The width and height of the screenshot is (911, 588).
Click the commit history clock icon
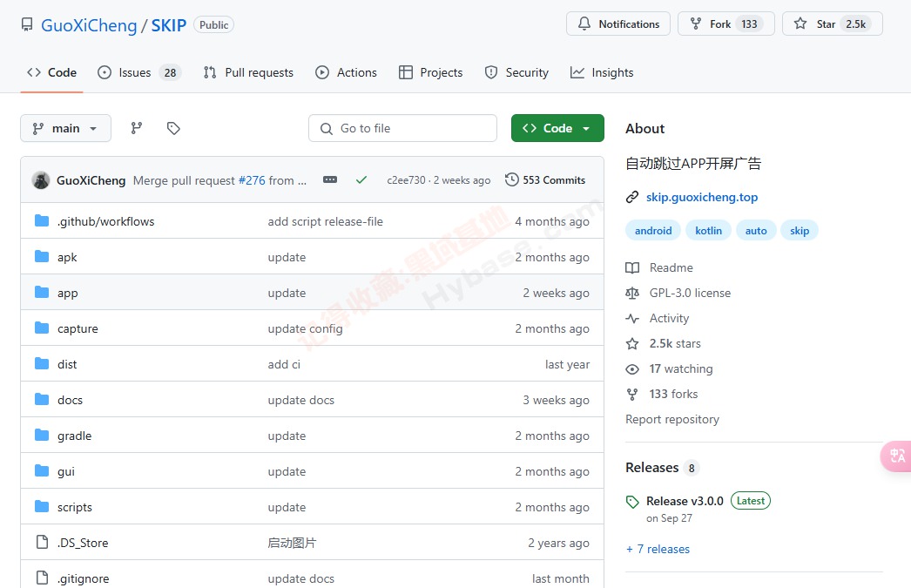coord(512,179)
